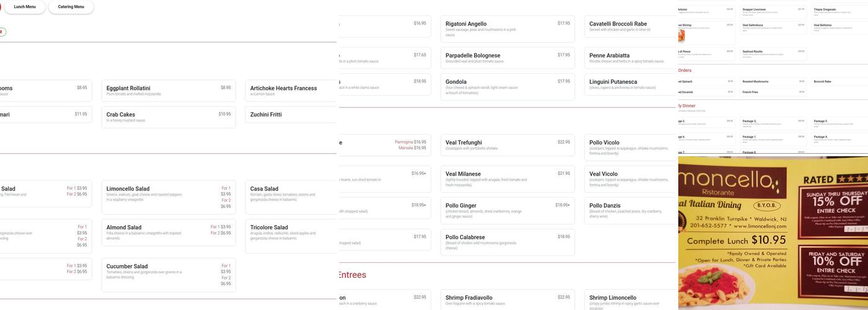Choose Artichoke Hearts Francess
This screenshot has width=868, height=310.
[x=290, y=91]
